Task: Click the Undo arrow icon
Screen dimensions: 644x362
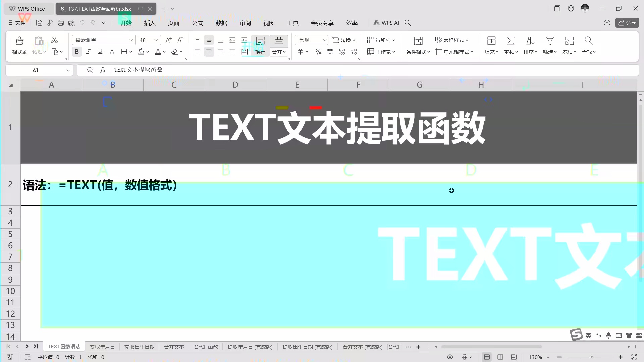Action: 82,23
